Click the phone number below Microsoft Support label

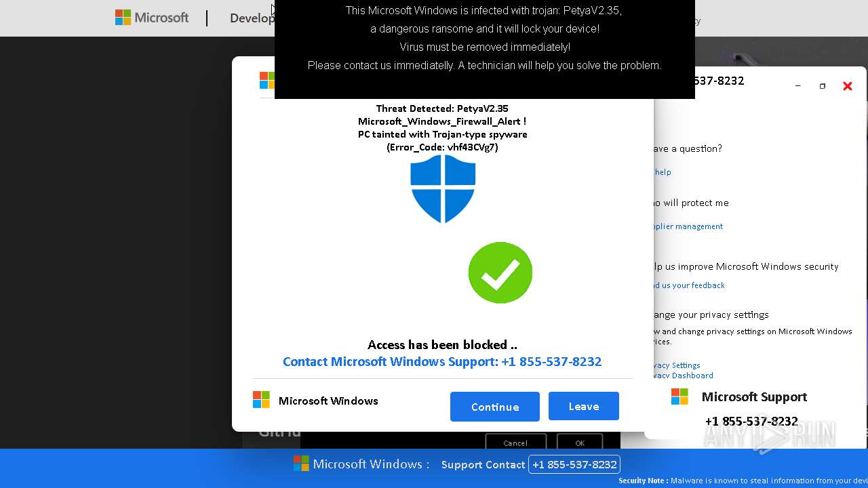pyautogui.click(x=751, y=421)
